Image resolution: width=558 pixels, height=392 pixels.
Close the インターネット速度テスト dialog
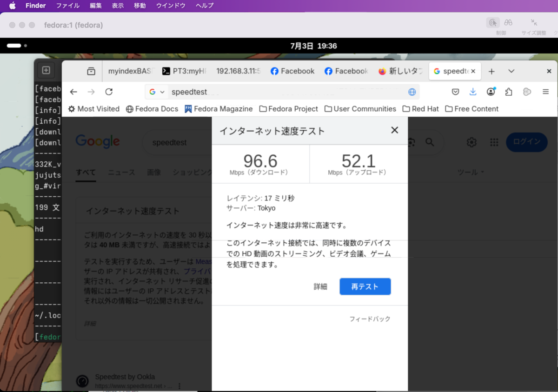pos(394,130)
